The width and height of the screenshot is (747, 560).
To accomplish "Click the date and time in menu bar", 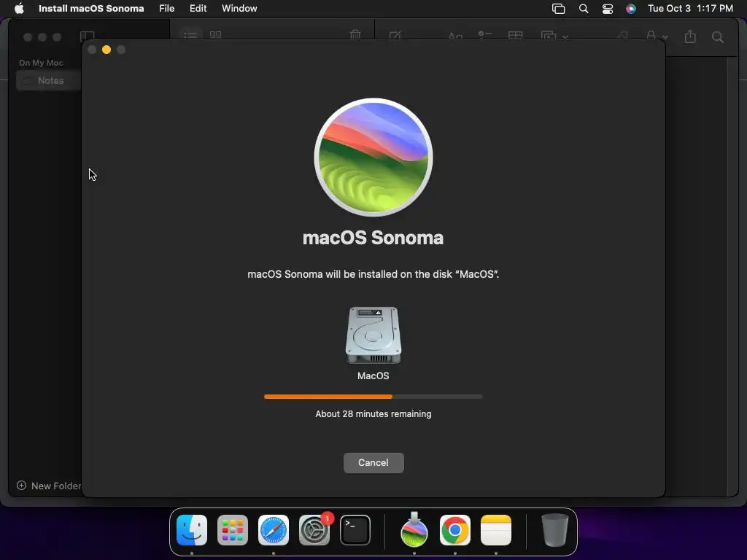I will (x=690, y=9).
